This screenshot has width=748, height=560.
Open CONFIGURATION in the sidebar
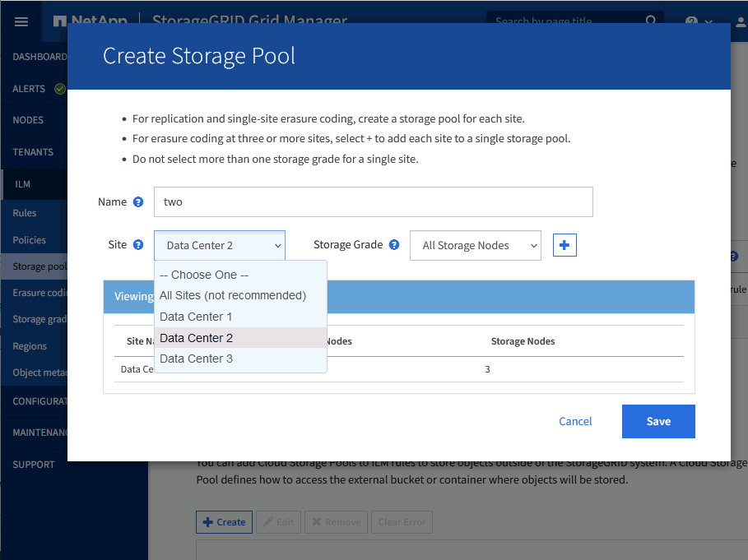(35, 401)
